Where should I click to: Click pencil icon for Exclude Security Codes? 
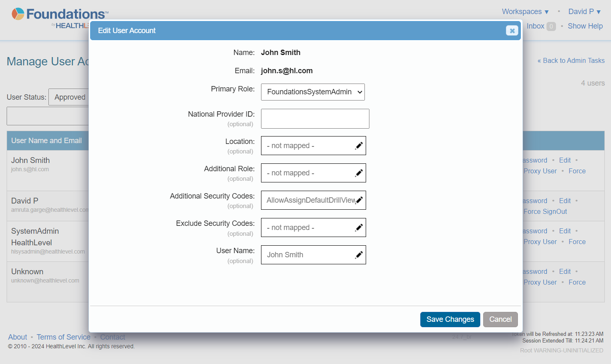click(x=359, y=227)
